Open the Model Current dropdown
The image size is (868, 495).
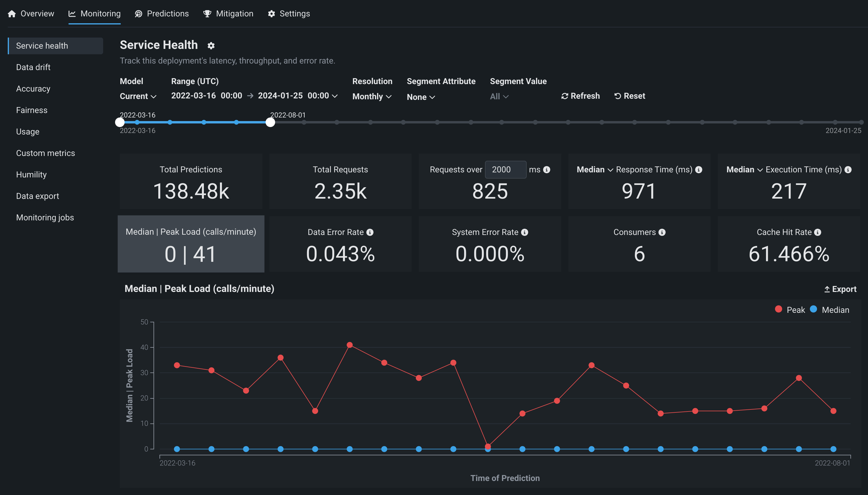pyautogui.click(x=138, y=97)
